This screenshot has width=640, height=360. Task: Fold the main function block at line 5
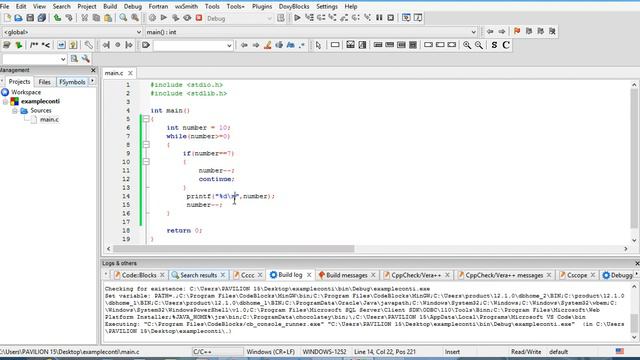(x=146, y=119)
